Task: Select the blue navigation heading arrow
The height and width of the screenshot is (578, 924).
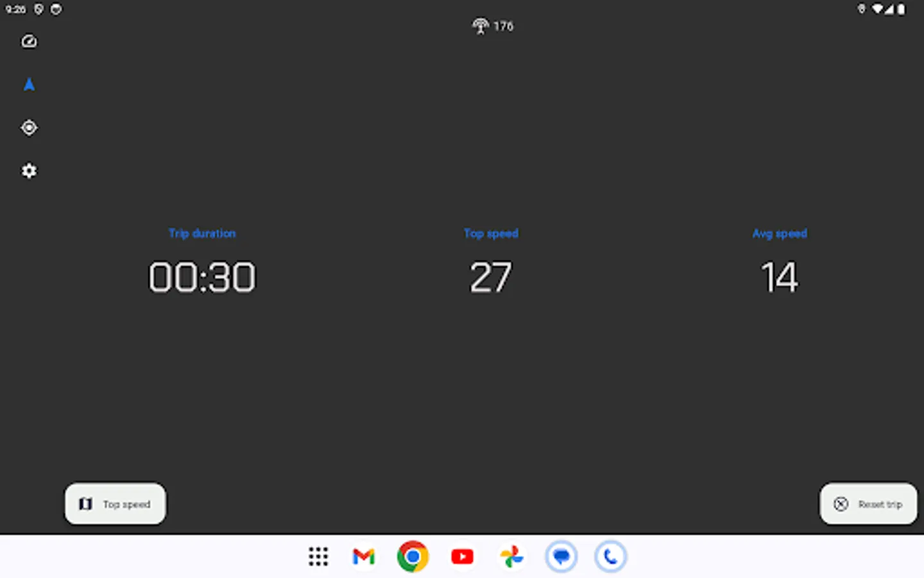Action: click(x=29, y=84)
